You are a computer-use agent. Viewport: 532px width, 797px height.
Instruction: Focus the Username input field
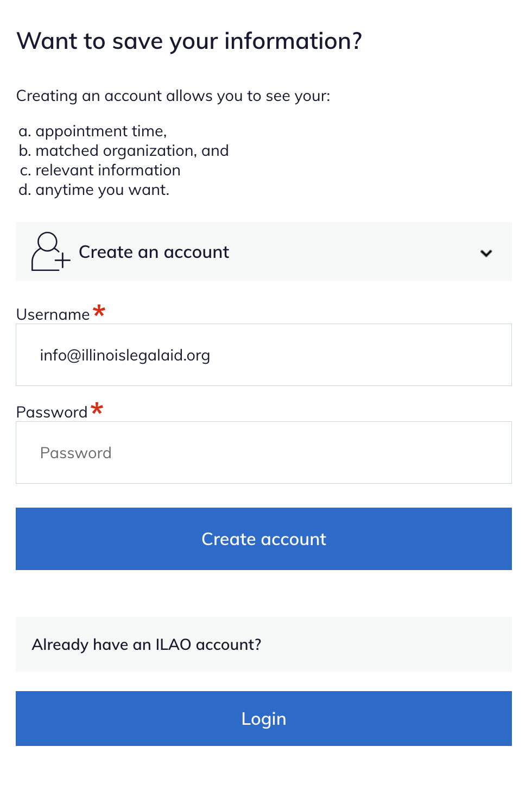coord(264,355)
